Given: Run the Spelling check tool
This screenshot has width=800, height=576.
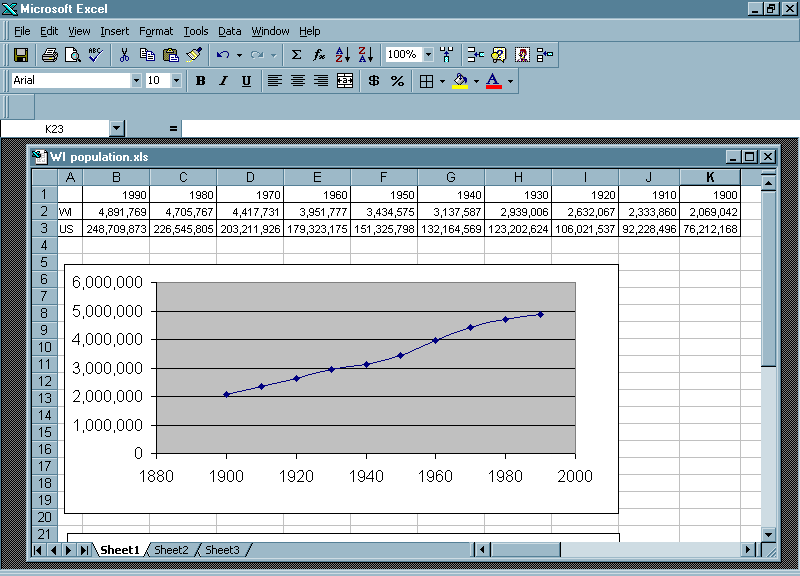Looking at the screenshot, I should pyautogui.click(x=95, y=55).
